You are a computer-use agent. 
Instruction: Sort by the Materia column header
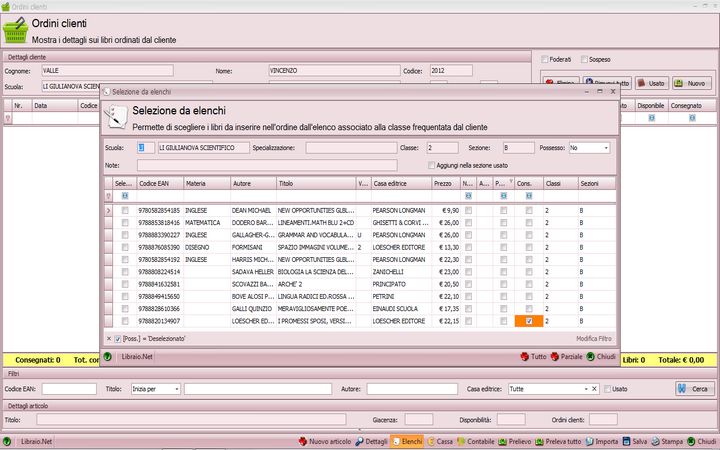[207, 183]
